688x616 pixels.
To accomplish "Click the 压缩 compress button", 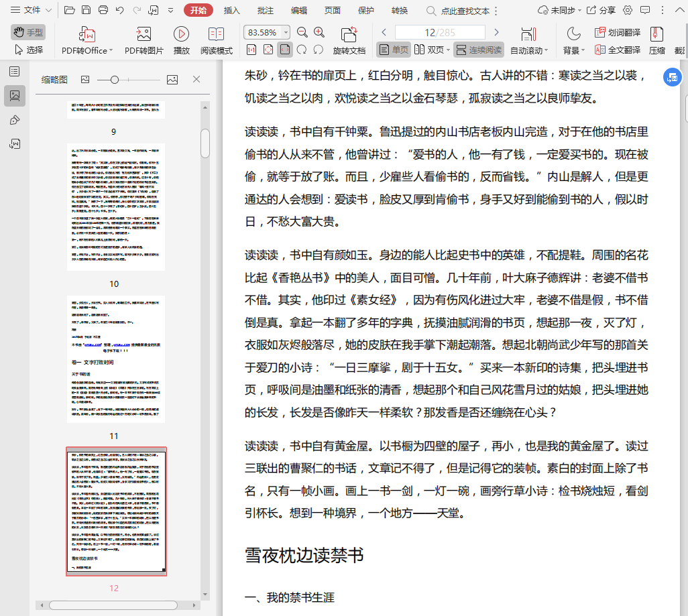I will [x=657, y=40].
